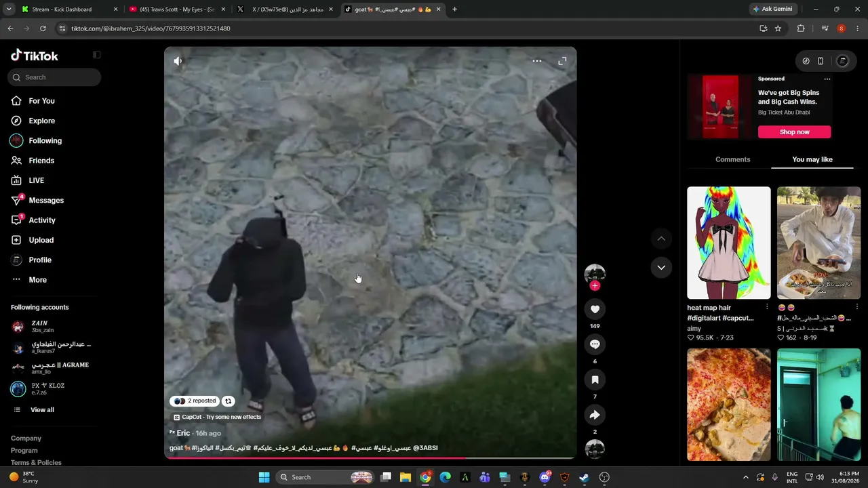
Task: Mute the video with the speaker icon
Action: click(178, 61)
